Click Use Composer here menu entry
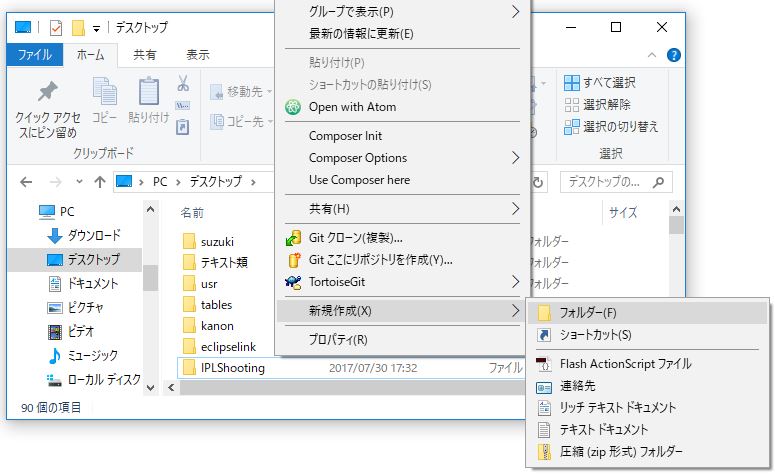Viewport: 775px width, 476px height. [x=403, y=180]
